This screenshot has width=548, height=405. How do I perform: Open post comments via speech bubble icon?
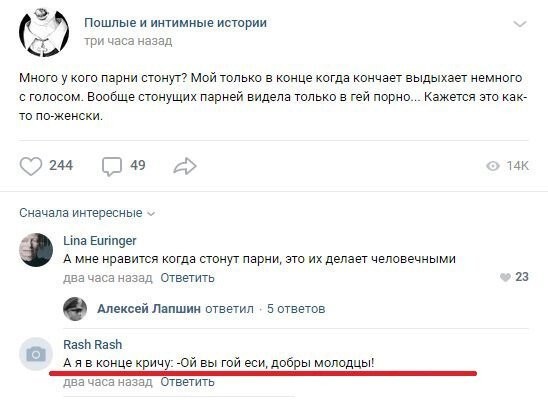click(x=112, y=166)
